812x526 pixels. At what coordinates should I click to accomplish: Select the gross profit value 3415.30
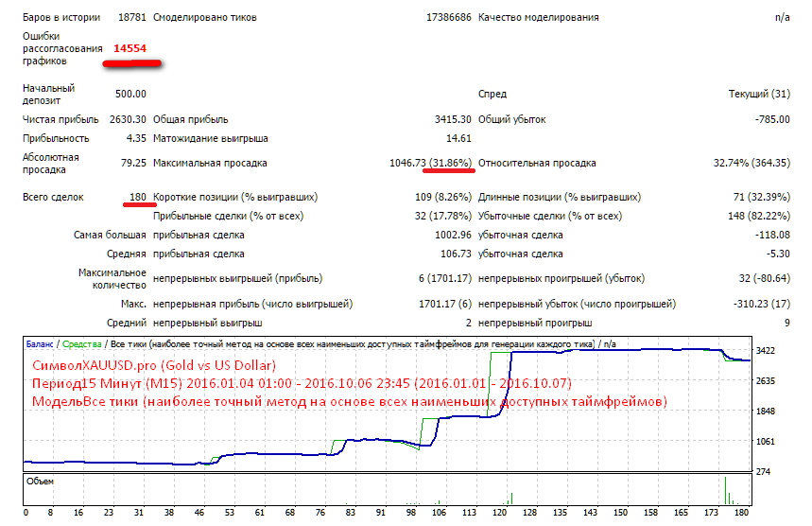tap(453, 119)
